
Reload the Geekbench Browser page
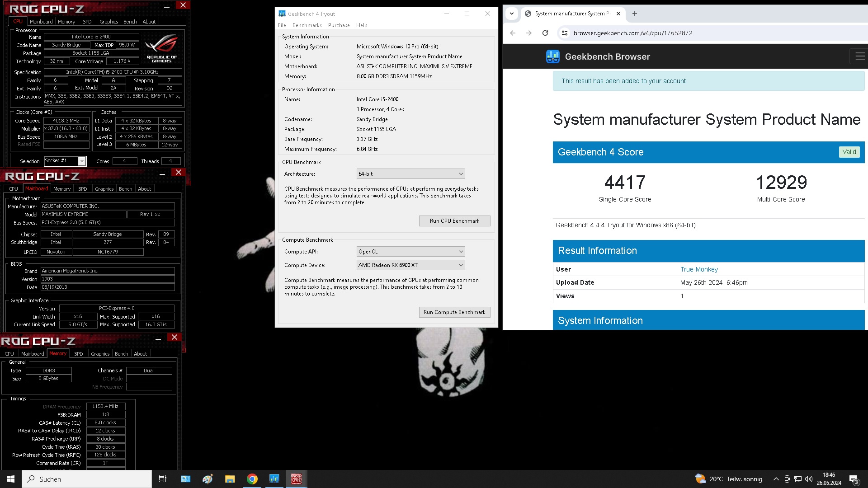click(x=545, y=33)
